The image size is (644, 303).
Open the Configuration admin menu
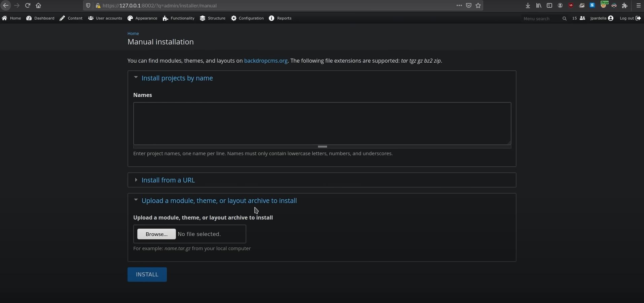[247, 18]
